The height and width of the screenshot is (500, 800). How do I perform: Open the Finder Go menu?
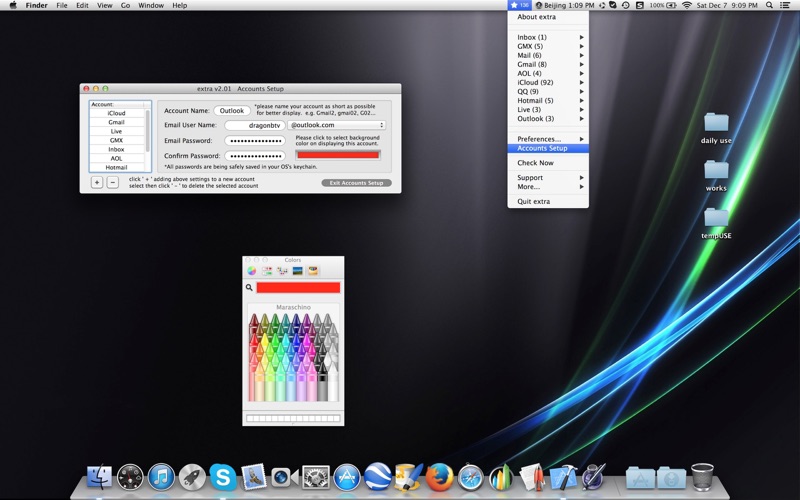click(x=126, y=5)
